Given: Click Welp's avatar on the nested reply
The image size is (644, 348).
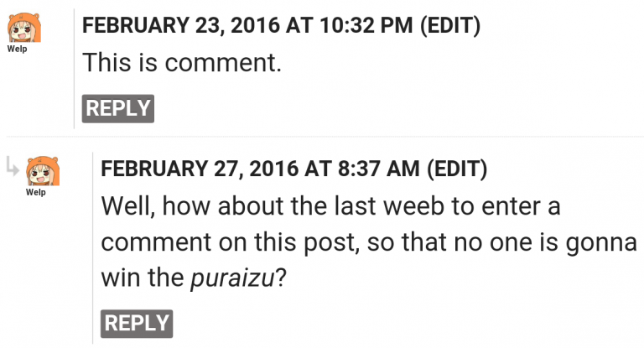Looking at the screenshot, I should [x=43, y=171].
